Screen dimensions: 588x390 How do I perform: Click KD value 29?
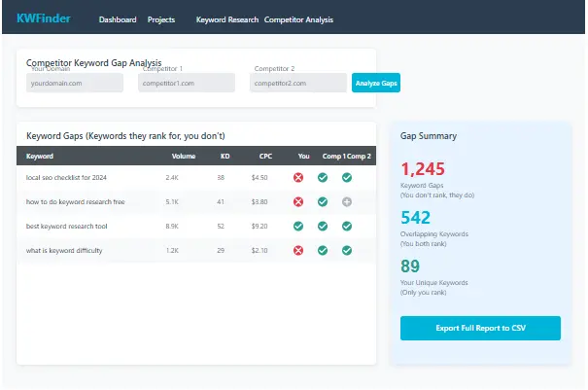221,250
